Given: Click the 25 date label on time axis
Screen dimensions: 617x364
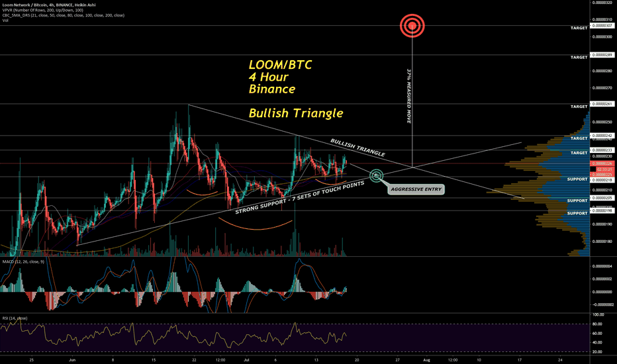Looking at the screenshot, I should point(32,359).
